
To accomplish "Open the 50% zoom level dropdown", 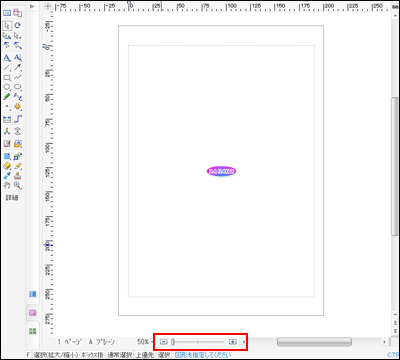I will coord(144,342).
